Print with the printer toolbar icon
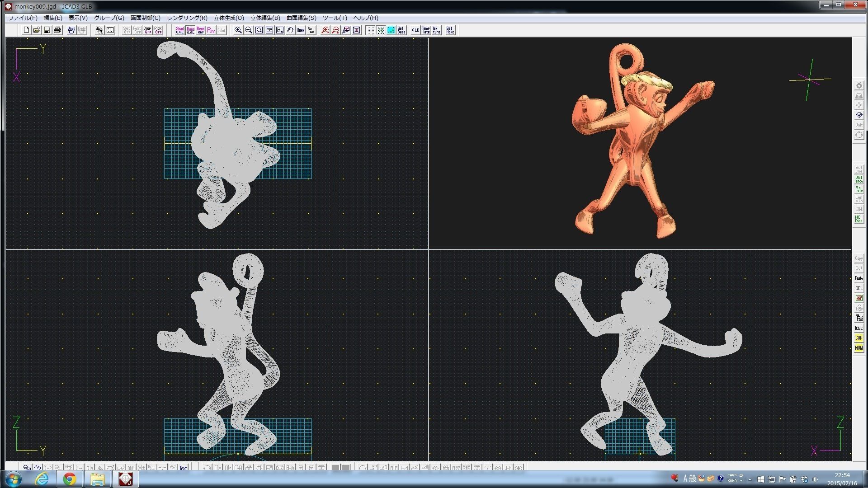Screen dimensions: 868x488 [57, 30]
